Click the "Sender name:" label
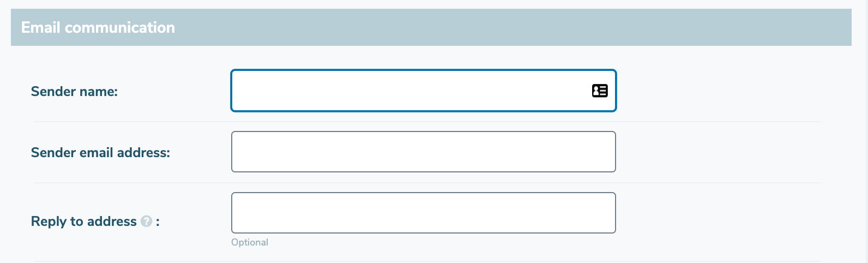 click(x=74, y=92)
